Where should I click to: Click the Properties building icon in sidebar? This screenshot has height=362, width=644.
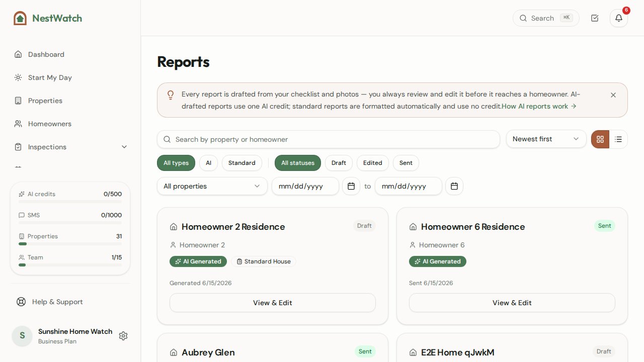coord(18,101)
